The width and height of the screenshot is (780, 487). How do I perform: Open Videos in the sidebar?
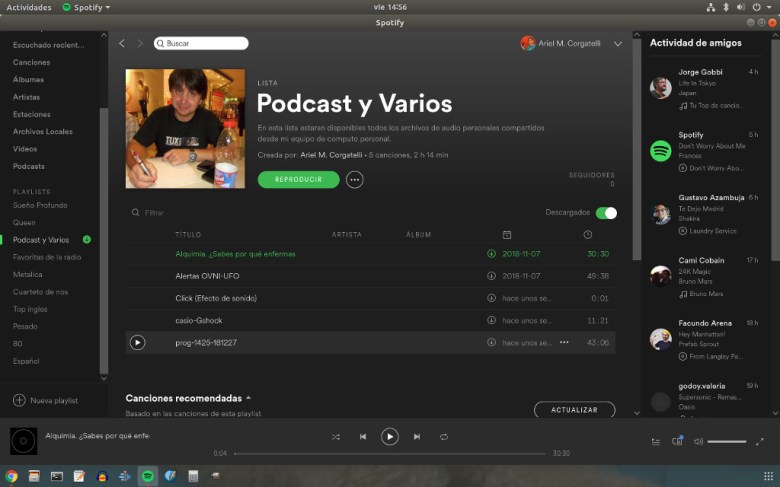[25, 149]
